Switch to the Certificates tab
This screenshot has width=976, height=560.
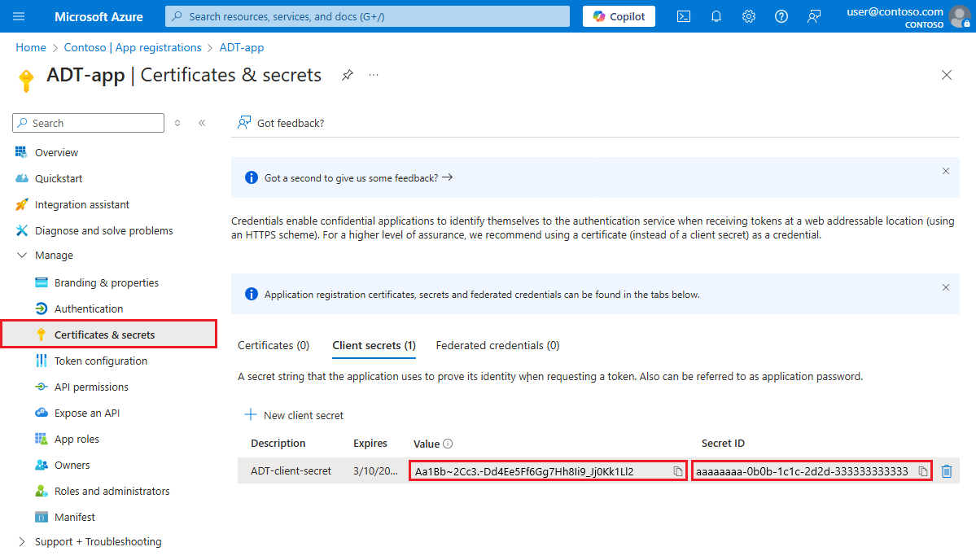click(x=273, y=344)
